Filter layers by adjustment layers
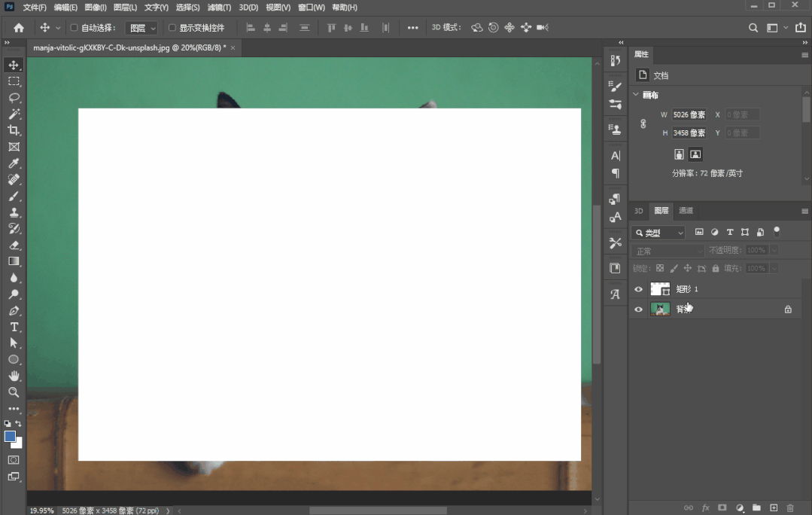The height and width of the screenshot is (515, 812). pos(715,232)
